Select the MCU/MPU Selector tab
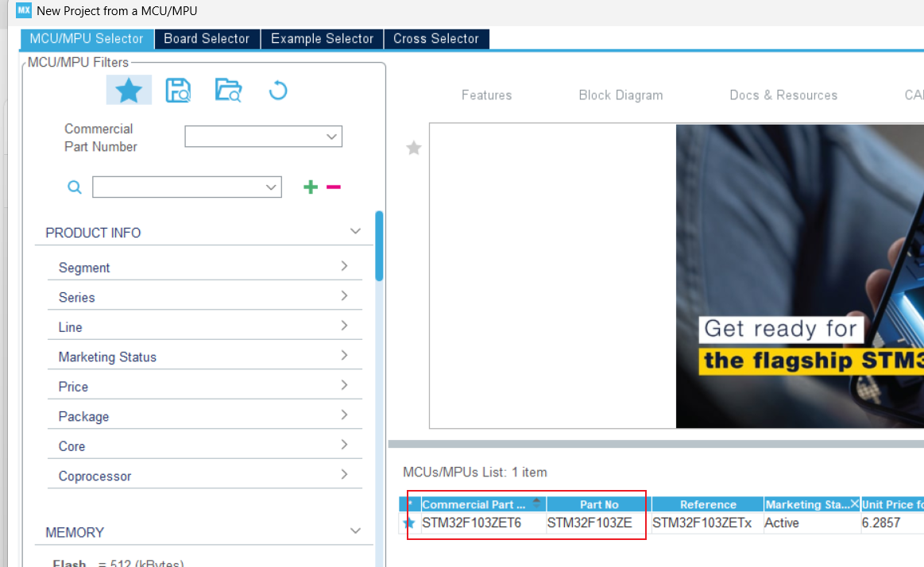The width and height of the screenshot is (924, 567). tap(87, 39)
